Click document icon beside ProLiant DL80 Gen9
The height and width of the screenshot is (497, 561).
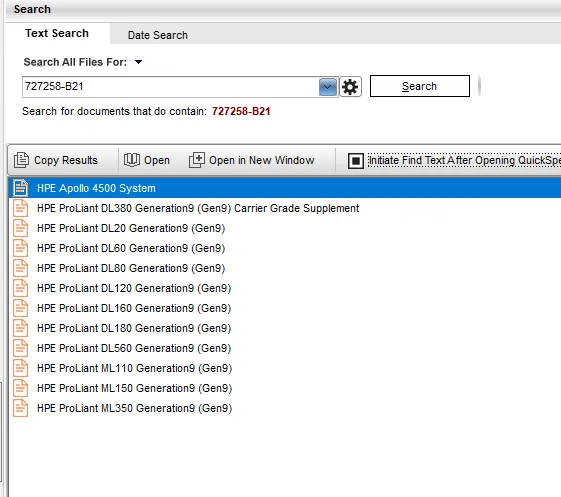click(20, 268)
